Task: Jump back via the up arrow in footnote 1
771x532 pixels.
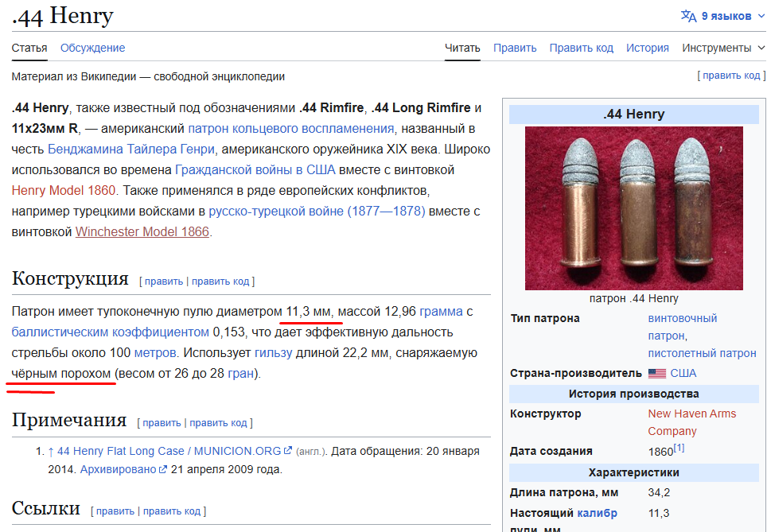Action: coord(51,452)
